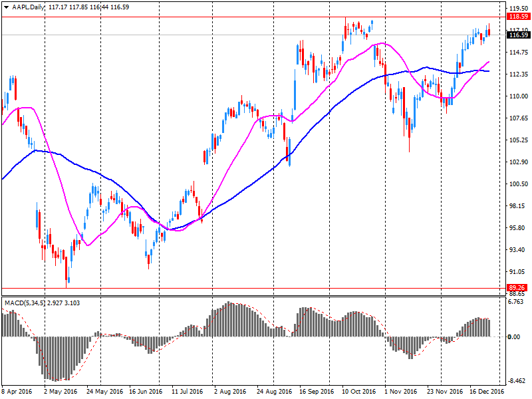Click the 2 Aug 2016 date label

tap(230, 392)
